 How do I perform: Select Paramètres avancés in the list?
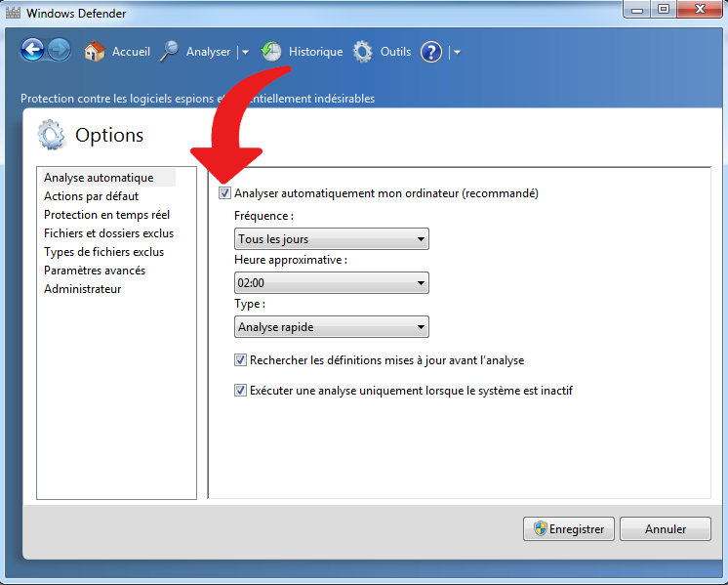tap(95, 271)
